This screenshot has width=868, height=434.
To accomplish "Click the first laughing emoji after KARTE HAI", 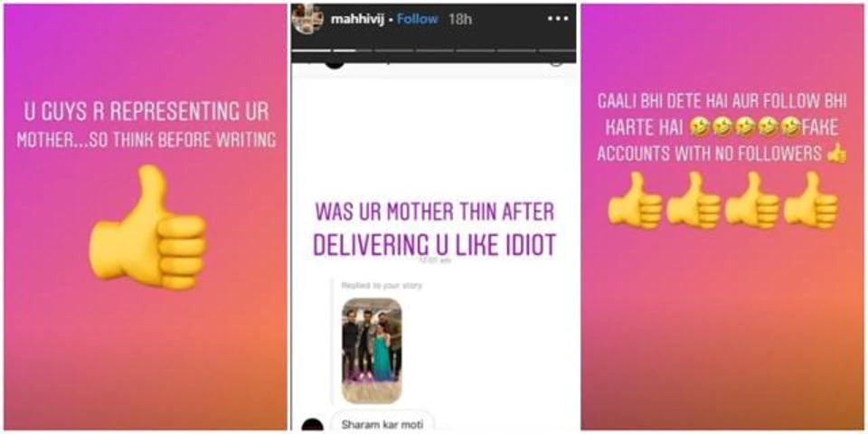I will click(x=699, y=127).
